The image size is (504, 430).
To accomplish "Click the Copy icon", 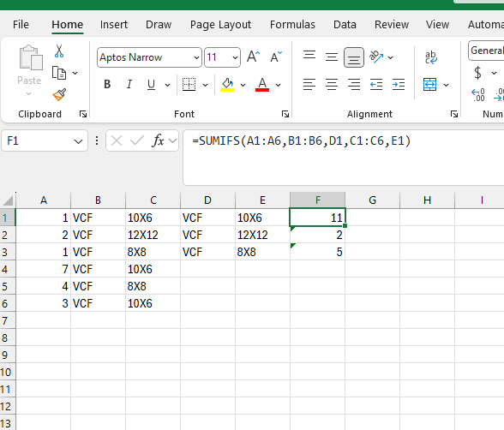I will coord(59,73).
